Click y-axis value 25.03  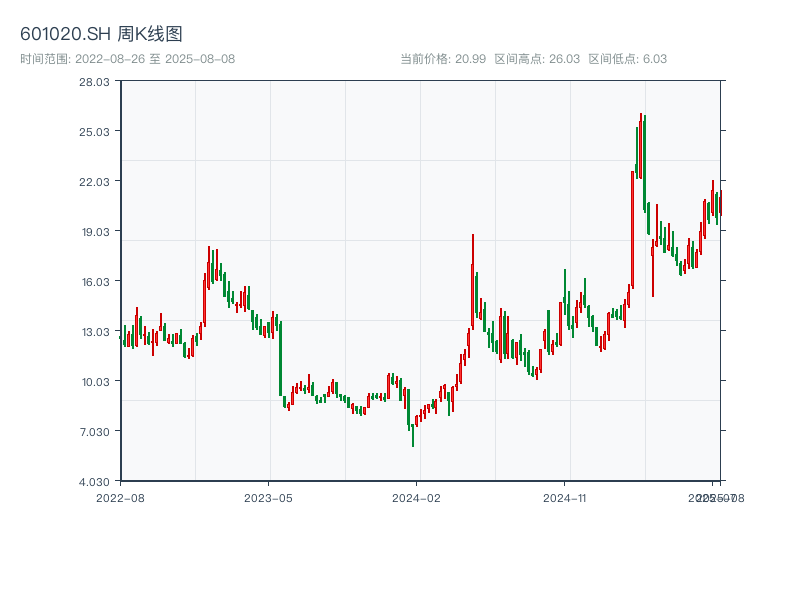(94, 132)
